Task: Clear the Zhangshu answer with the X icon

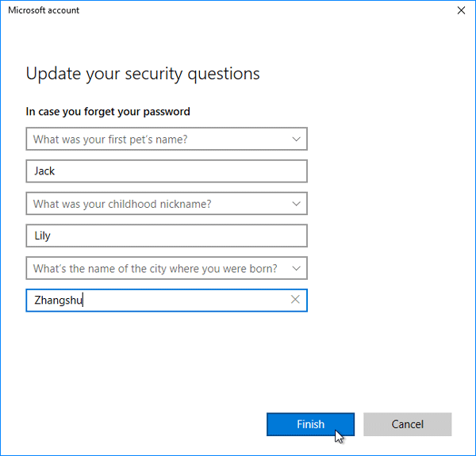Action: 295,300
